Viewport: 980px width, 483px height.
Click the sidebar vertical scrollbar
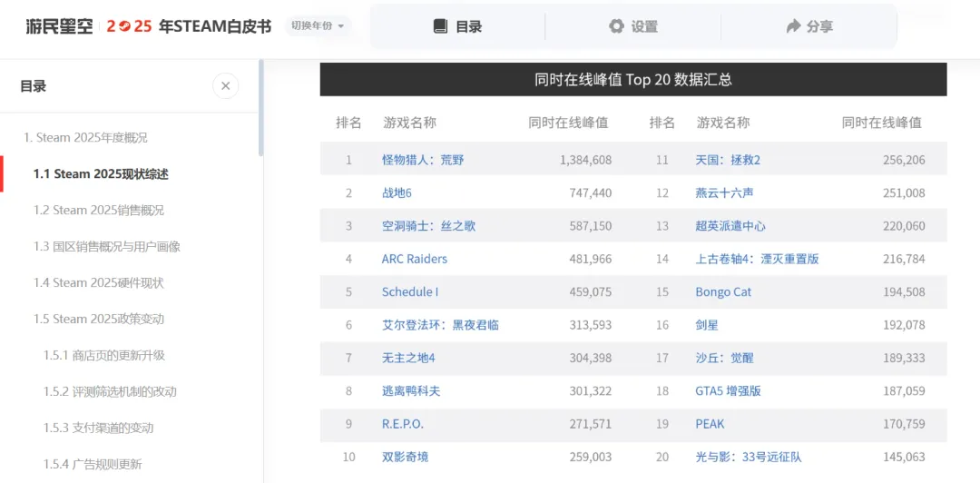click(x=261, y=108)
